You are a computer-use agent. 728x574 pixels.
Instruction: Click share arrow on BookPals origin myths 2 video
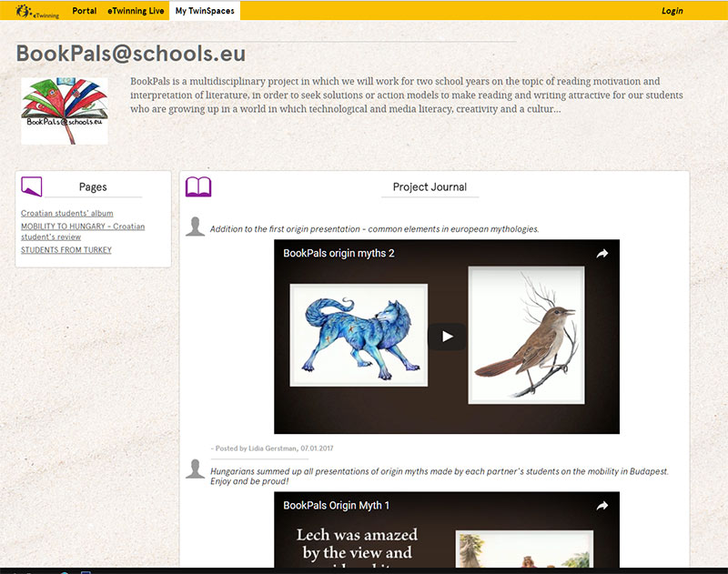602,254
